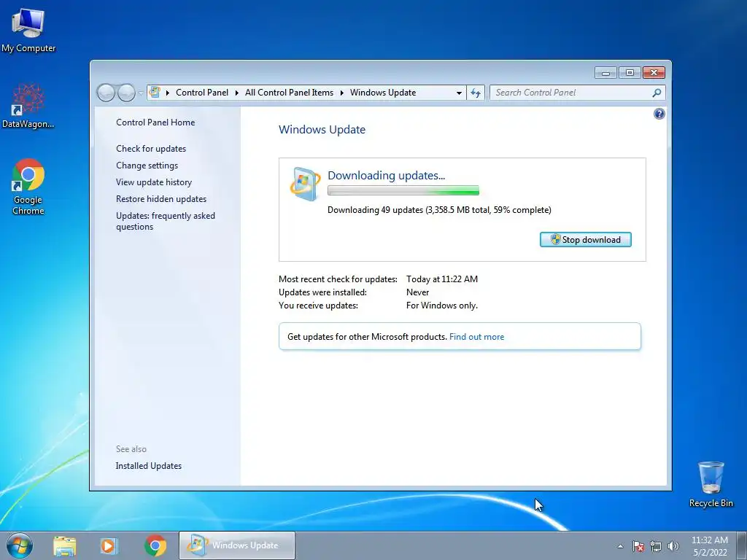The height and width of the screenshot is (560, 747).
Task: Open View update history
Action: pos(154,182)
